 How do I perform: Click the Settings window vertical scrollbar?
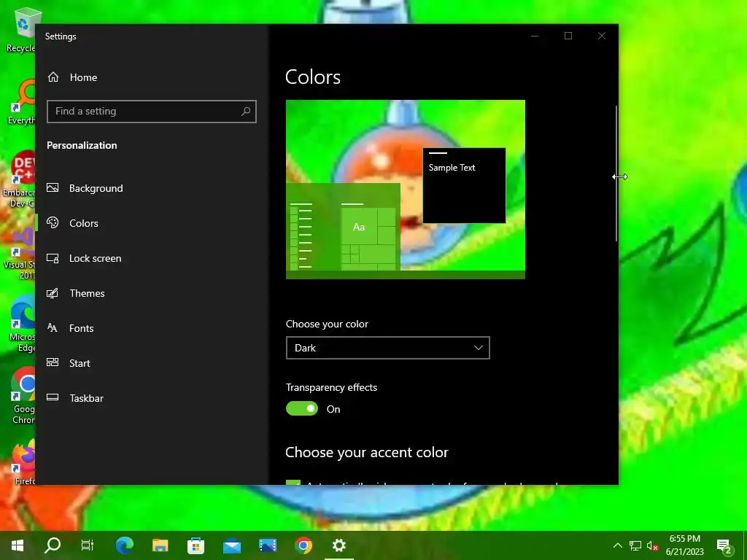click(x=616, y=174)
